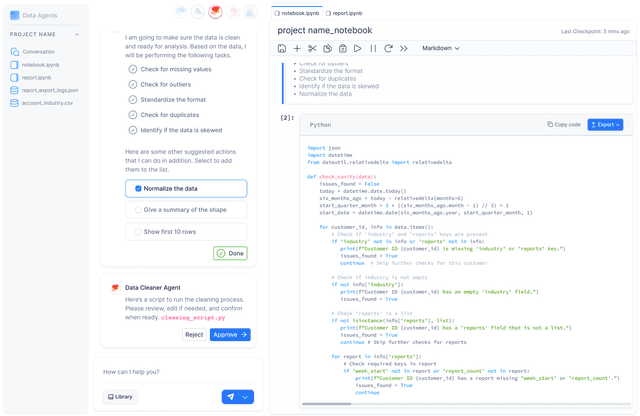
Task: Click the import json code line
Action: 324,148
